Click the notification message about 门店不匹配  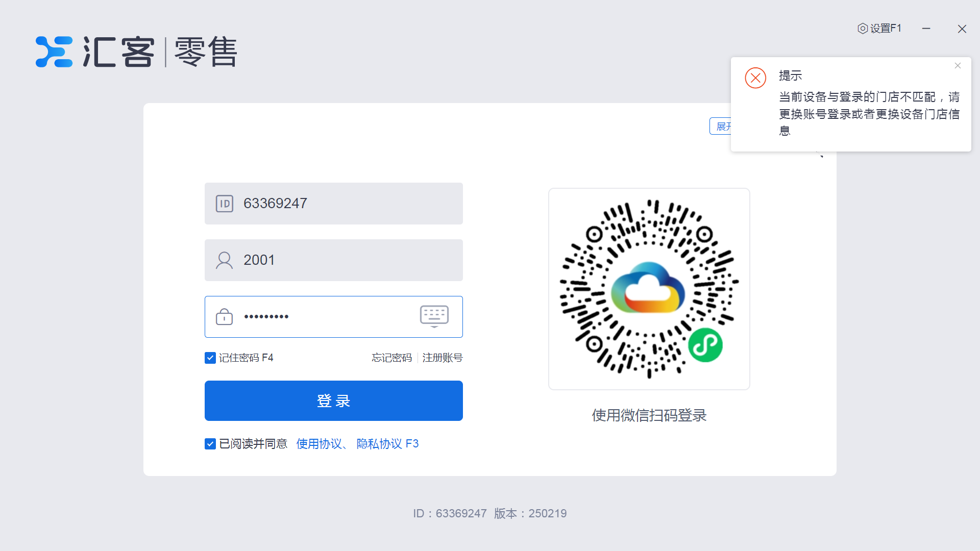[869, 114]
